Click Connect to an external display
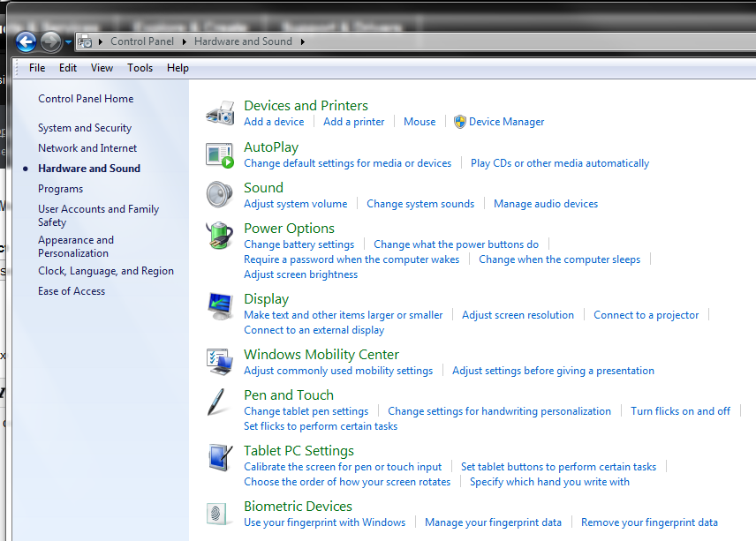The image size is (756, 541). tap(314, 330)
